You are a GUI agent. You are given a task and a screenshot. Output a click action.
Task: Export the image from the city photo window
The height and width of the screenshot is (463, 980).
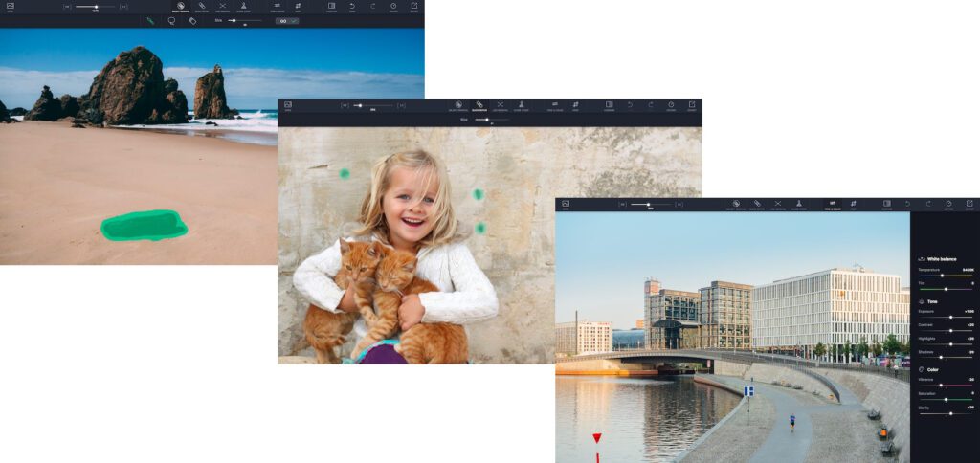tap(969, 205)
